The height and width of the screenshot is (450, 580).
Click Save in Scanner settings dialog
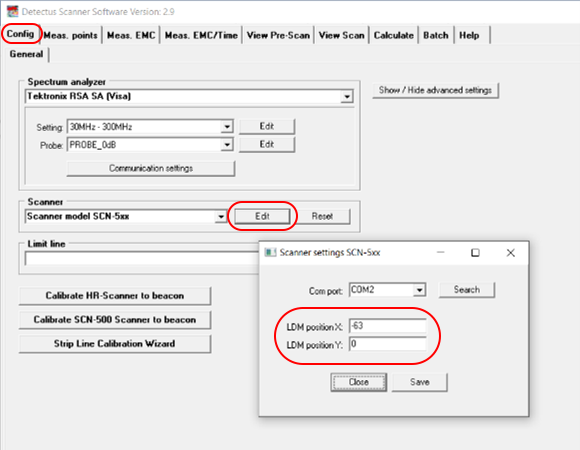point(419,382)
